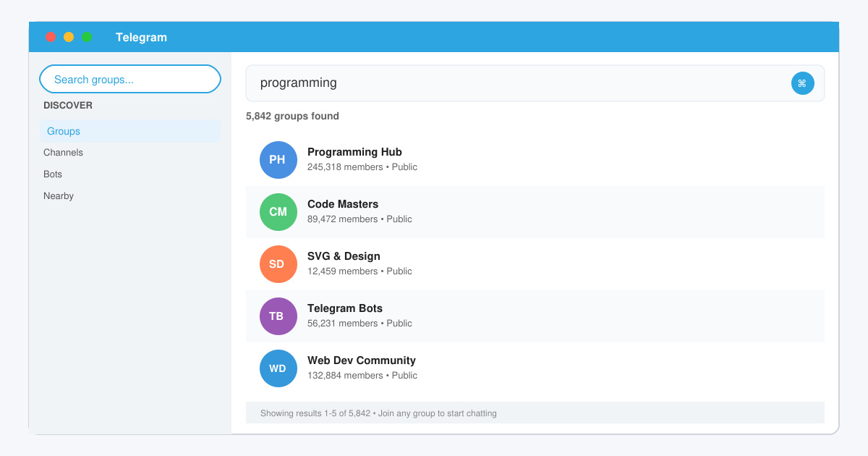
Task: Click the command icon in search bar
Action: pyautogui.click(x=802, y=83)
